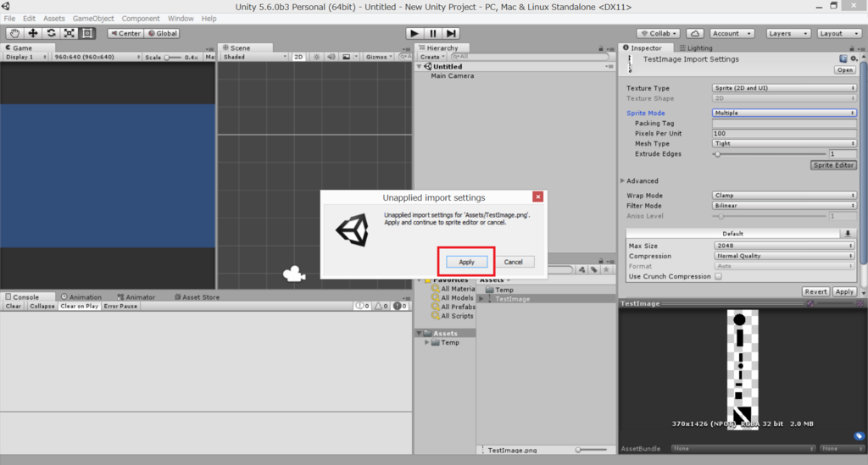Open Sprite Mode dropdown
The height and width of the screenshot is (465, 868).
[784, 113]
